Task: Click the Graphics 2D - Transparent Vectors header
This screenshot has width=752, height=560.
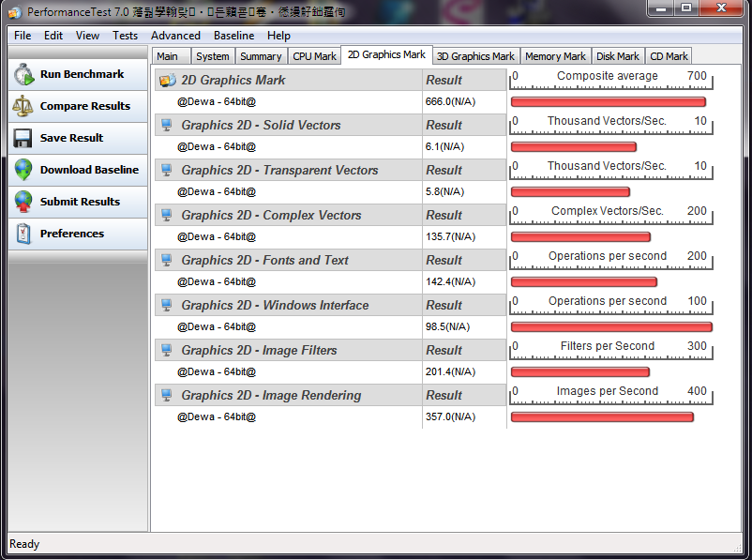Action: coord(279,171)
